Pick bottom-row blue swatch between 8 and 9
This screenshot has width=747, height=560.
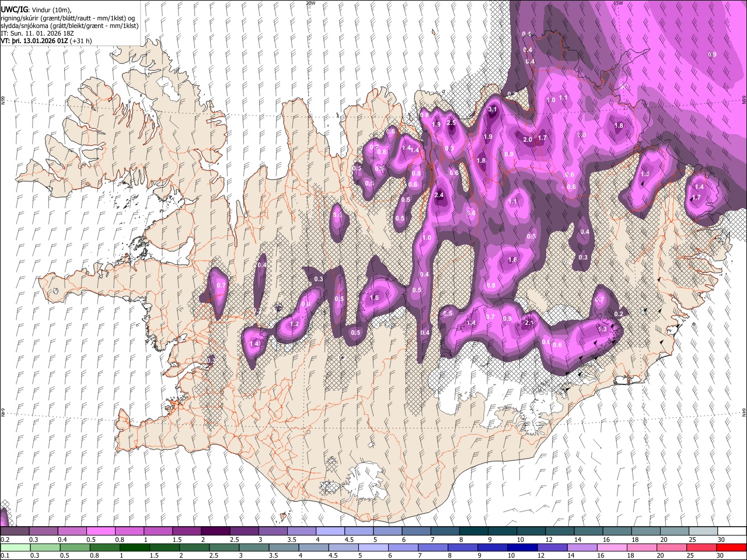pyautogui.click(x=462, y=547)
